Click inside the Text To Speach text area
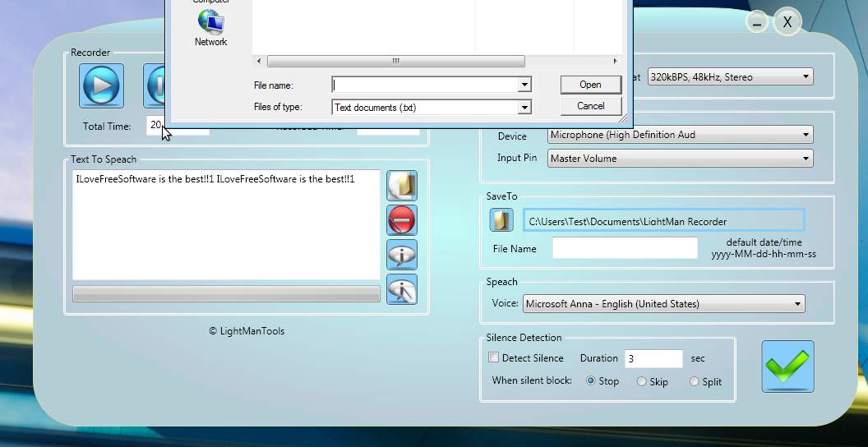 click(x=226, y=224)
